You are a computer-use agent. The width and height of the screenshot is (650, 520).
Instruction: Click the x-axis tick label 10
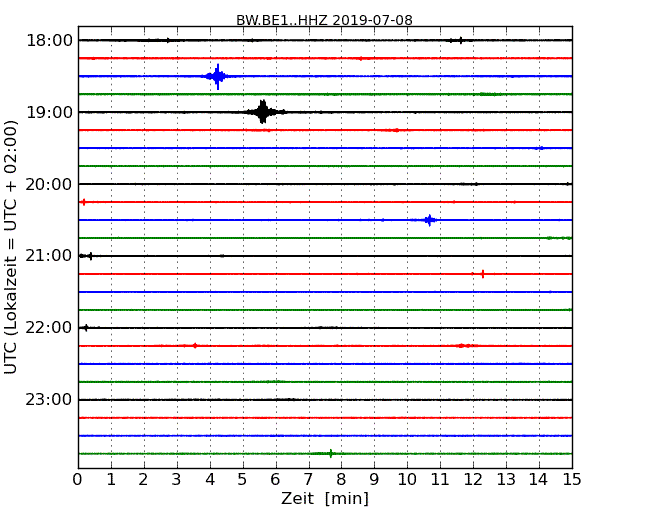pos(407,479)
